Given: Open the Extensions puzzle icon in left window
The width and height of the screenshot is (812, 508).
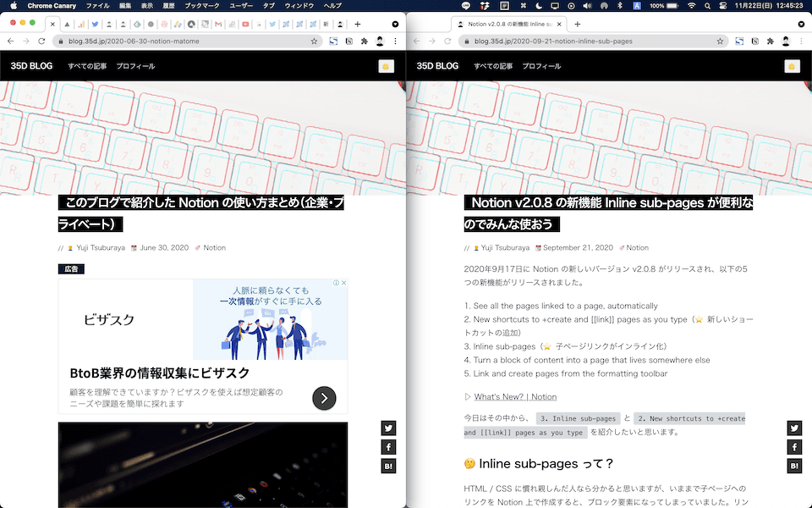Looking at the screenshot, I should coord(364,41).
